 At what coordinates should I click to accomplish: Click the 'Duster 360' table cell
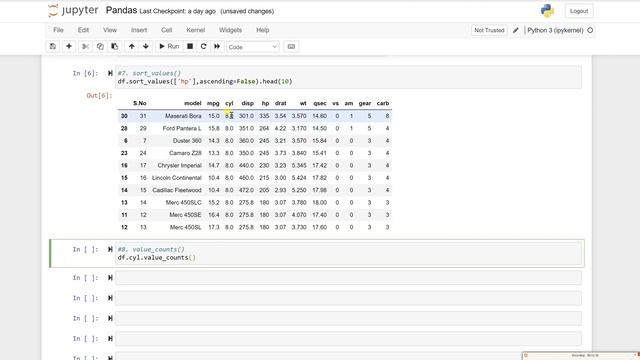tap(187, 140)
